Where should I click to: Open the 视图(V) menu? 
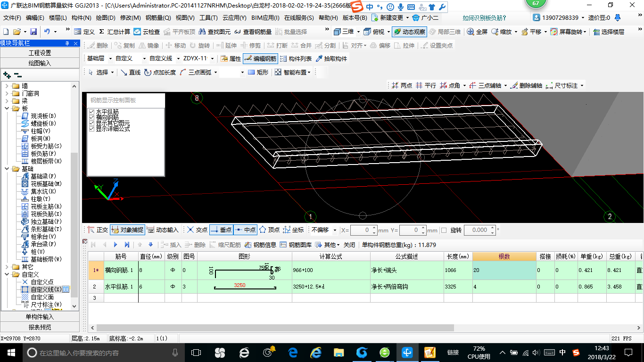(185, 18)
